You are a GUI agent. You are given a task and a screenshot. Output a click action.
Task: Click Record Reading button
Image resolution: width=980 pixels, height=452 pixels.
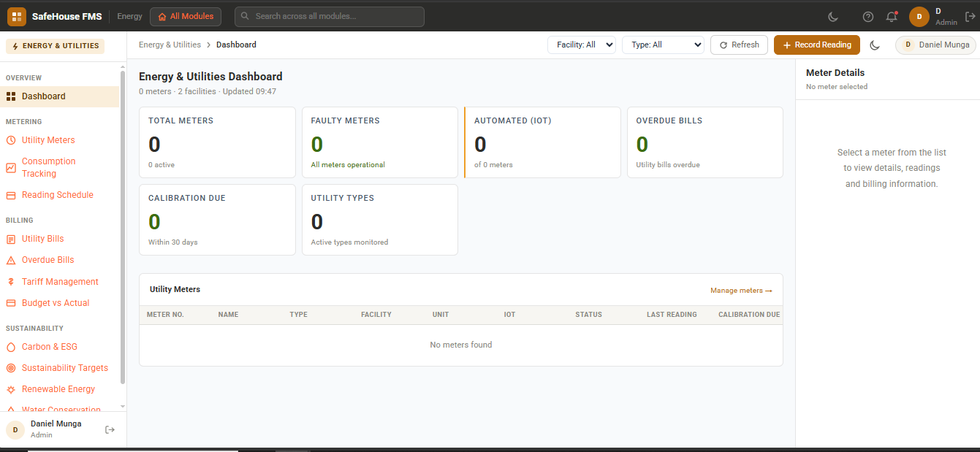tap(817, 45)
